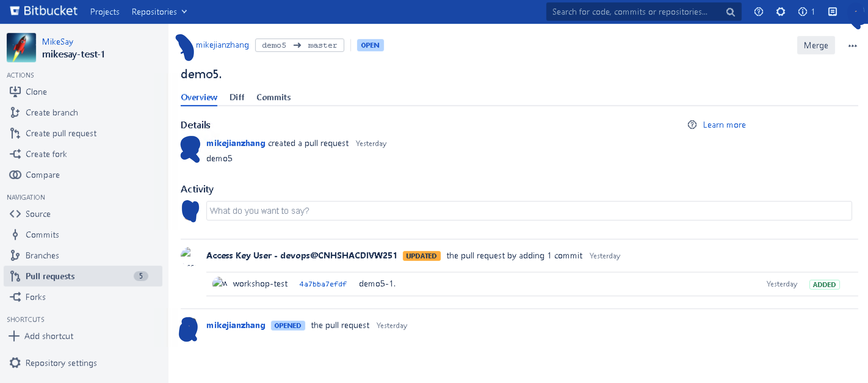This screenshot has width=868, height=383.
Task: Click the Repository settings gear icon
Action: 15,363
